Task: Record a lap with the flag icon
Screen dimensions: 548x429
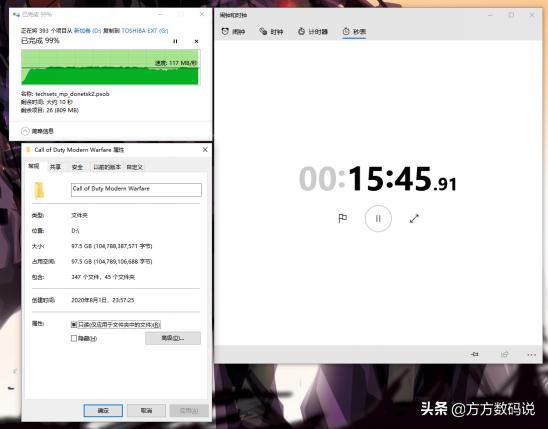Action: [x=342, y=218]
